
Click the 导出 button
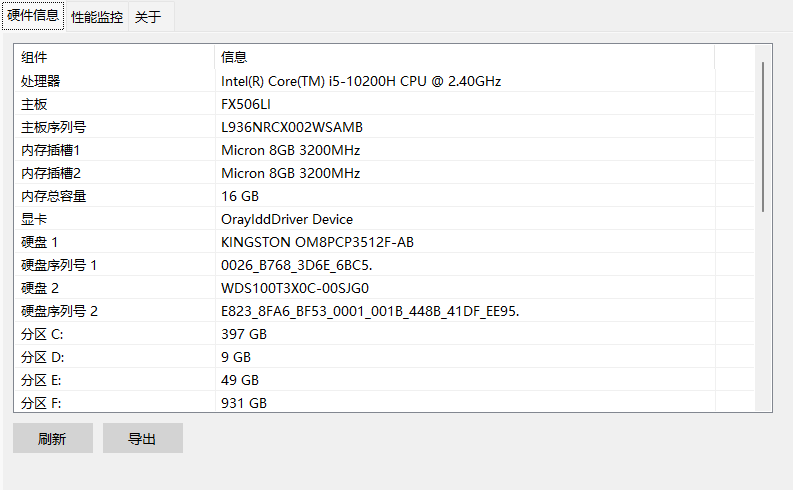[x=143, y=438]
